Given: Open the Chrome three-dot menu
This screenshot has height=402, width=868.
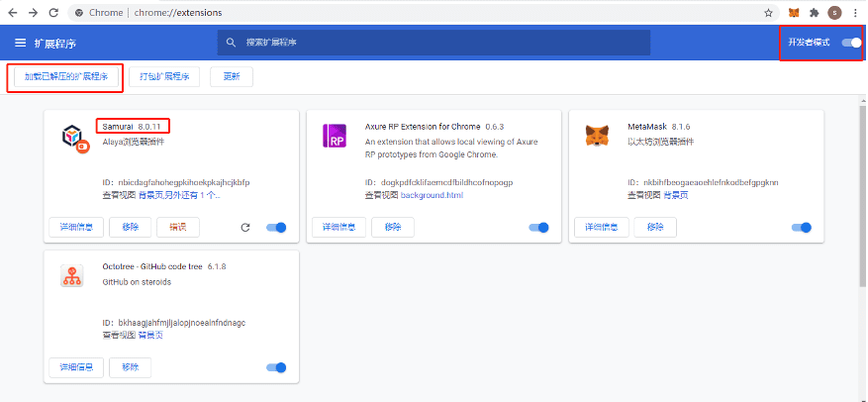Looking at the screenshot, I should [855, 12].
